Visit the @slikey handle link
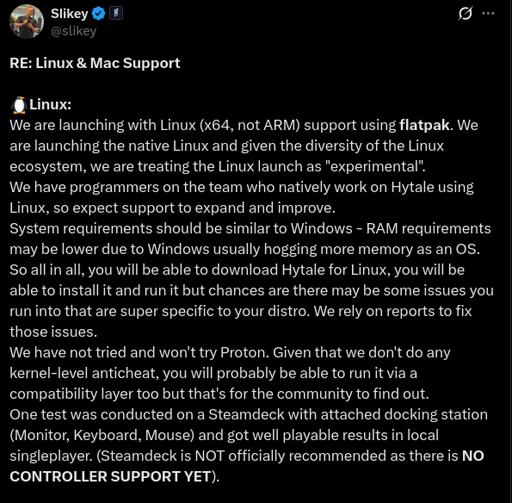 point(73,31)
